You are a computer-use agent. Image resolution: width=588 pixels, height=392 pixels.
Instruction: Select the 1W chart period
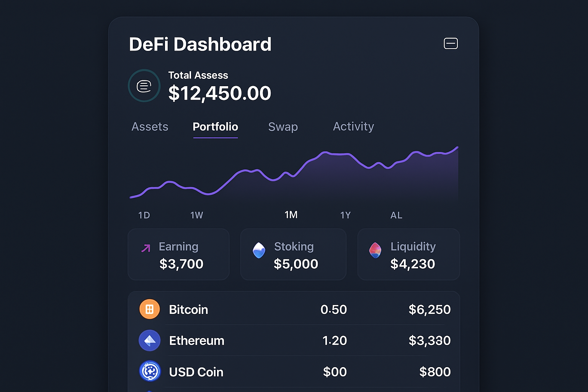click(196, 215)
